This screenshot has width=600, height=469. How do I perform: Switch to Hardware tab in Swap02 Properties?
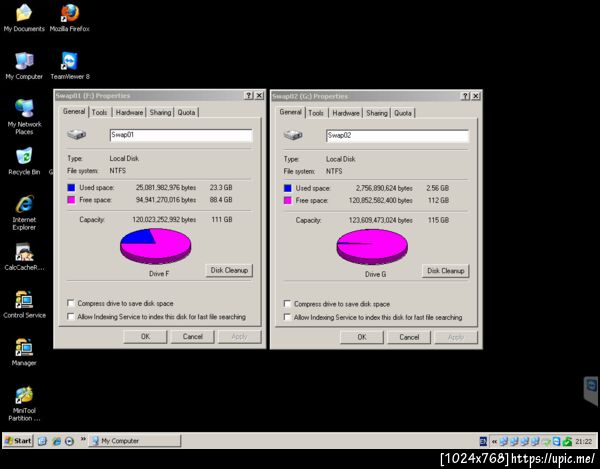pyautogui.click(x=346, y=113)
